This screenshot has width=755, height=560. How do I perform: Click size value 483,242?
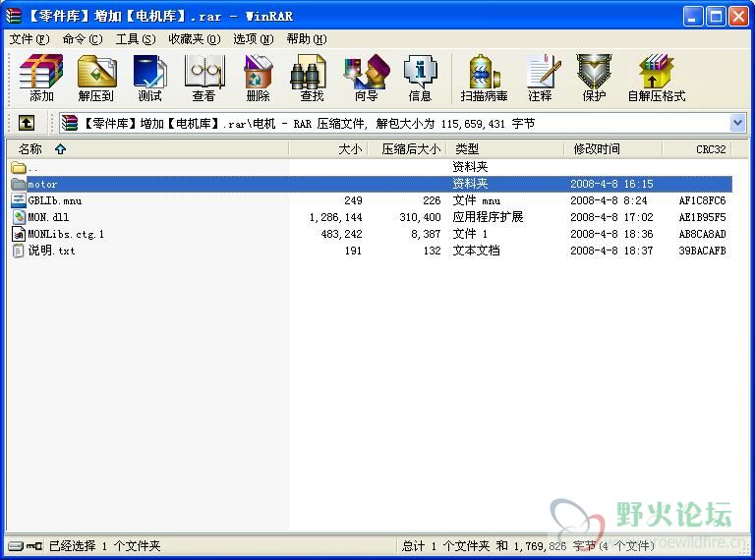(x=341, y=234)
